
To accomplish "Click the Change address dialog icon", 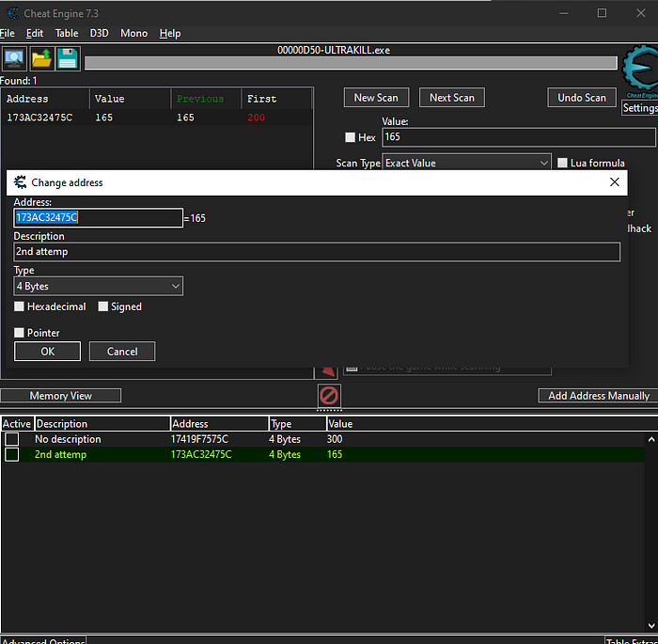I will [x=20, y=182].
